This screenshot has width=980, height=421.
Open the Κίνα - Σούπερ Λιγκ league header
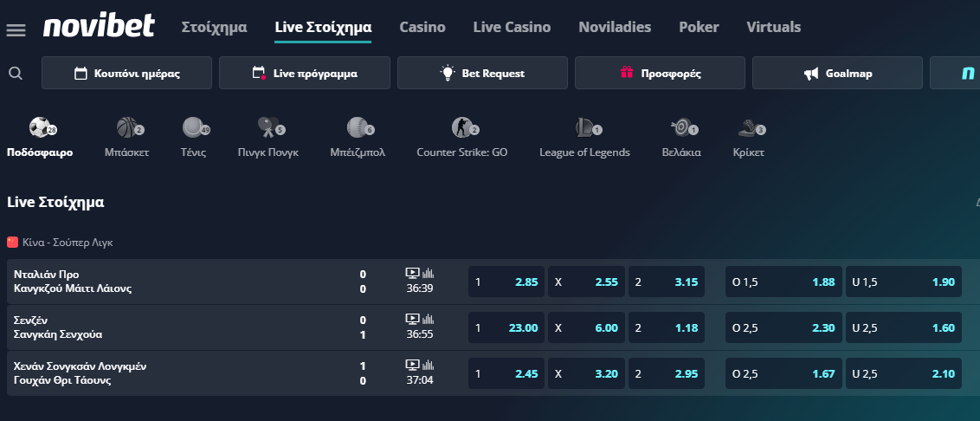61,243
